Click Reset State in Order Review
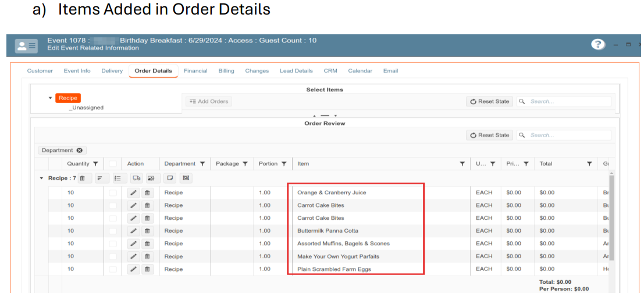Screen dimensions: 644x296 (489, 135)
